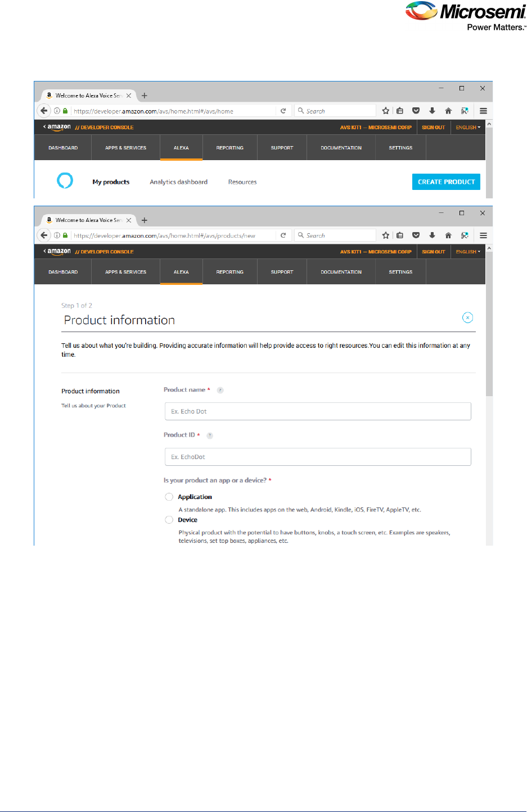
Task: Open ENGLISH language dropdown in lower window
Action: click(x=468, y=252)
